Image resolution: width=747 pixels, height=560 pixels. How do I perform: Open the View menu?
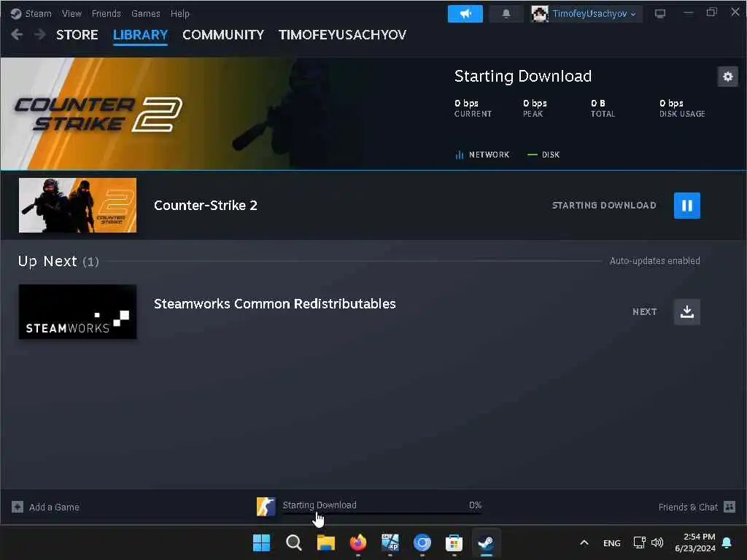(x=71, y=13)
